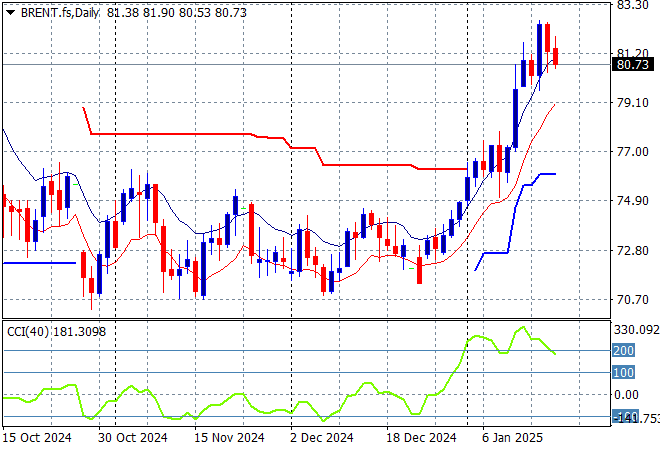Select the CCI 200 level label
Screen dimensions: 660x450
(623, 350)
